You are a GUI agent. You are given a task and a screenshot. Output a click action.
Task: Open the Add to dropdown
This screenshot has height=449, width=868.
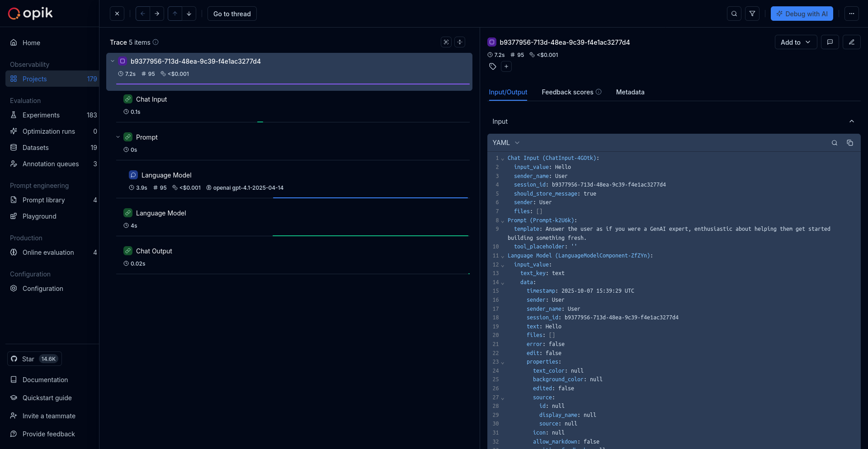[x=796, y=42]
